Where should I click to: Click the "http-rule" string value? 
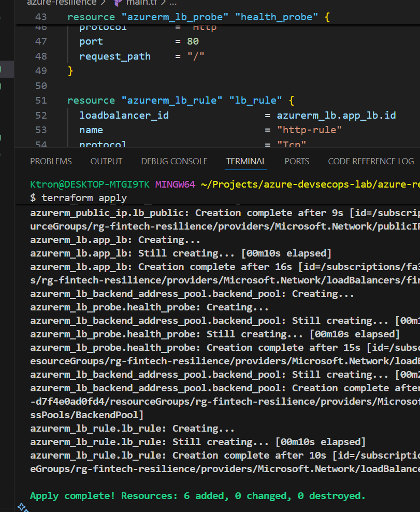pyautogui.click(x=309, y=130)
